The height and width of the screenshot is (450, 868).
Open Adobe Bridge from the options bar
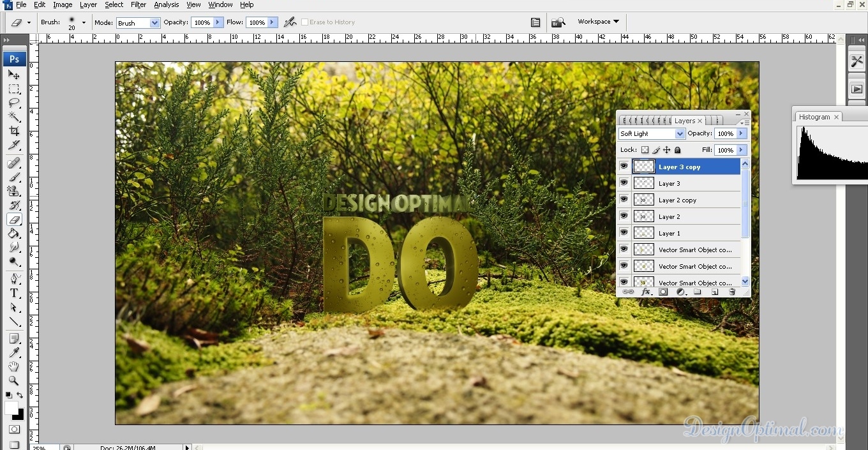(x=558, y=22)
